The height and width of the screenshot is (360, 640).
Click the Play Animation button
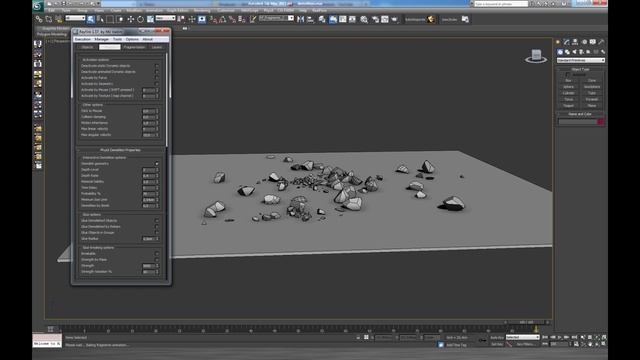(560, 337)
